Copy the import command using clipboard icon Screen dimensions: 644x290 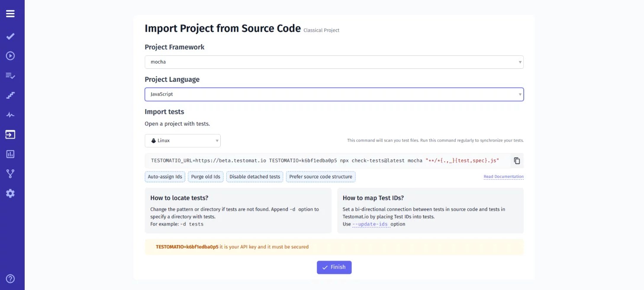pos(517,160)
